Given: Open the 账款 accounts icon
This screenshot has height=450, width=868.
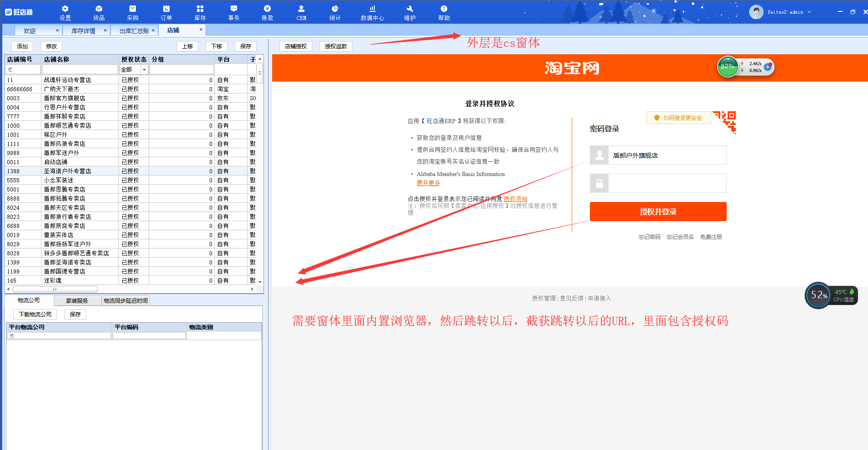Looking at the screenshot, I should [x=267, y=12].
